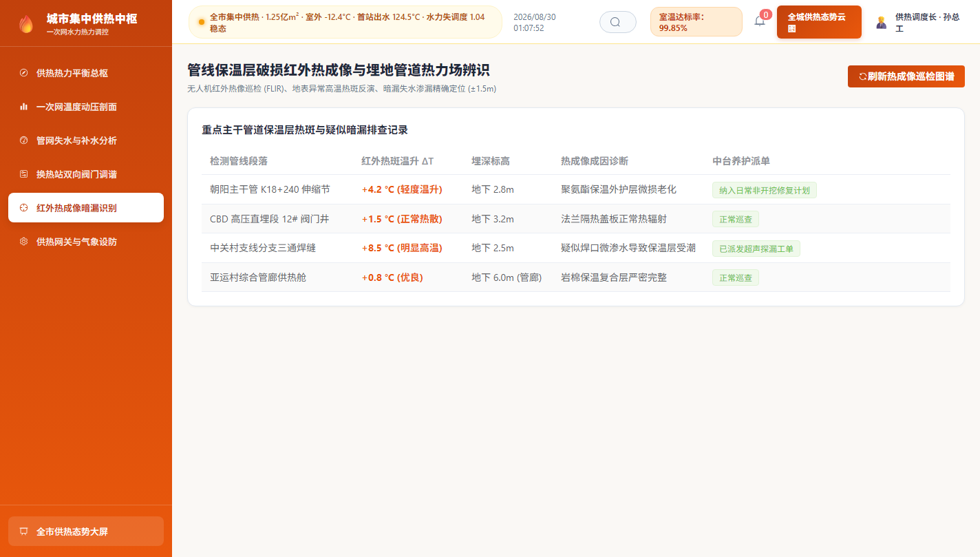Click the top status banner with 全市集中供热

pyautogui.click(x=345, y=22)
